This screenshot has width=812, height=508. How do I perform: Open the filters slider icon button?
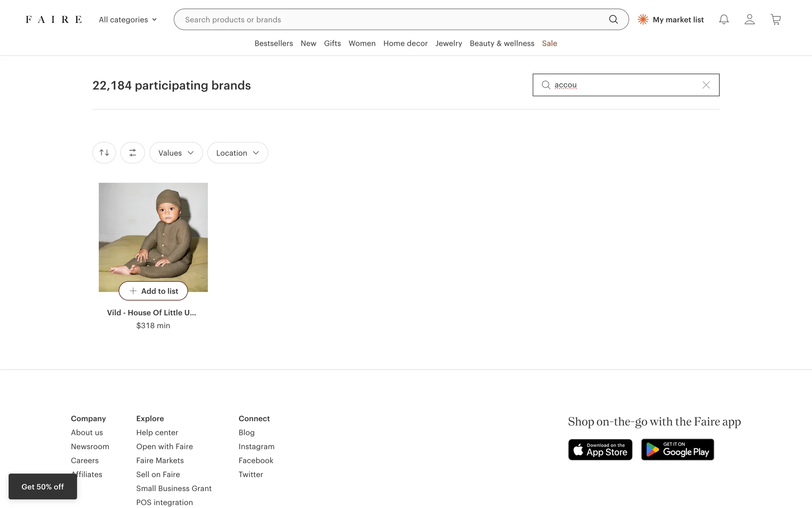tap(132, 153)
